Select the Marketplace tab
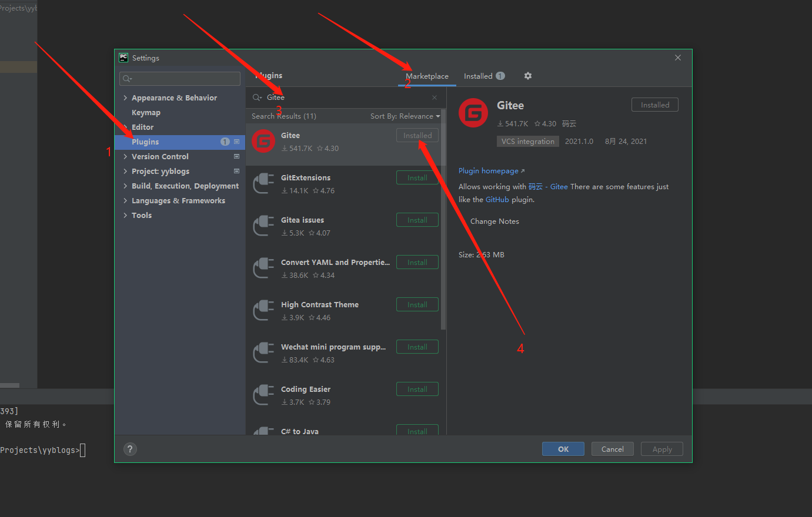The image size is (812, 517). (x=427, y=76)
